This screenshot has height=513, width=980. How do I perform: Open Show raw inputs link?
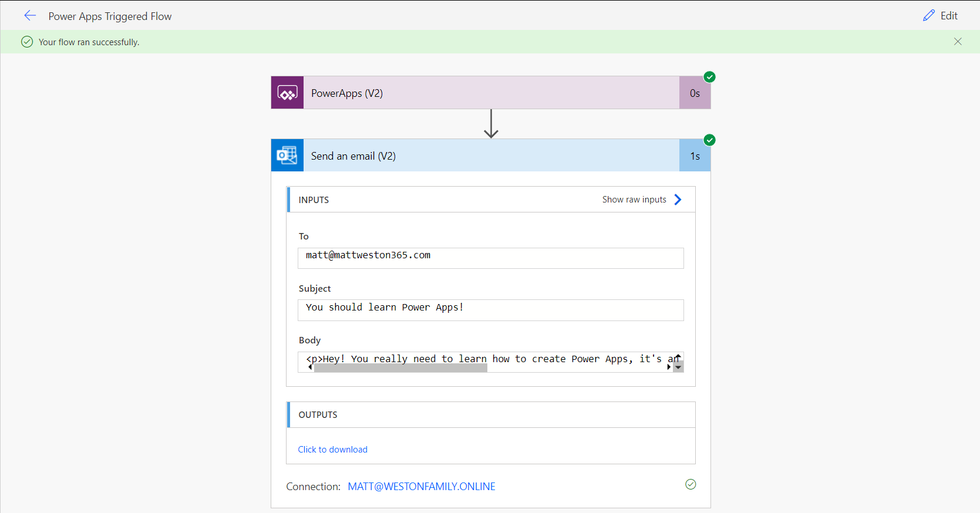click(x=634, y=200)
